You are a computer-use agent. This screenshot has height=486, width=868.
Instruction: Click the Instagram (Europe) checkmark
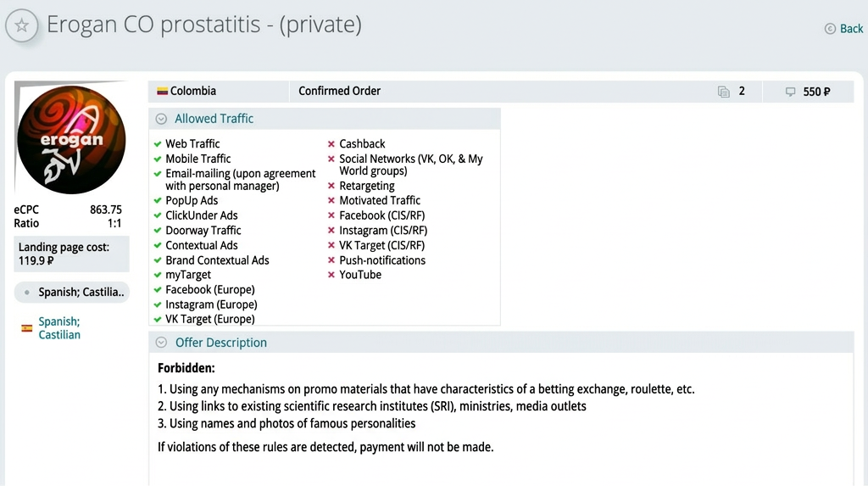pyautogui.click(x=158, y=304)
